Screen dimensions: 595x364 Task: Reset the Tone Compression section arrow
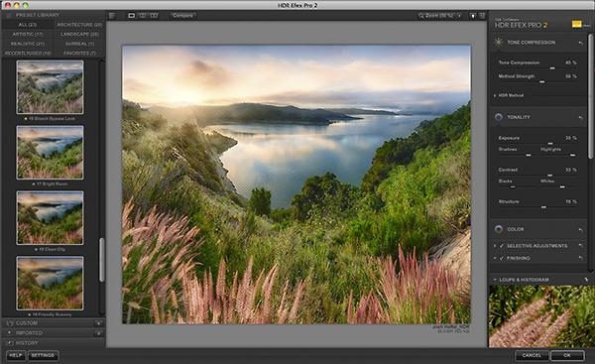[x=580, y=43]
